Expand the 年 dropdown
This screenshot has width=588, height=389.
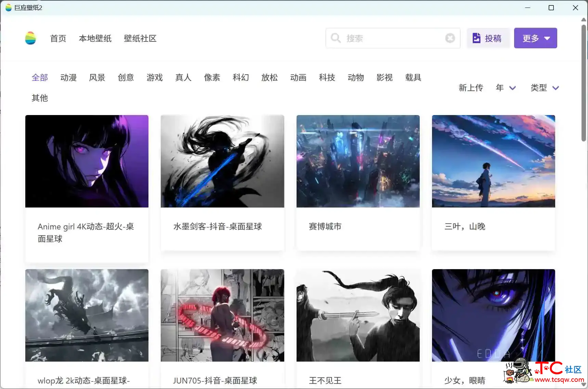click(506, 88)
